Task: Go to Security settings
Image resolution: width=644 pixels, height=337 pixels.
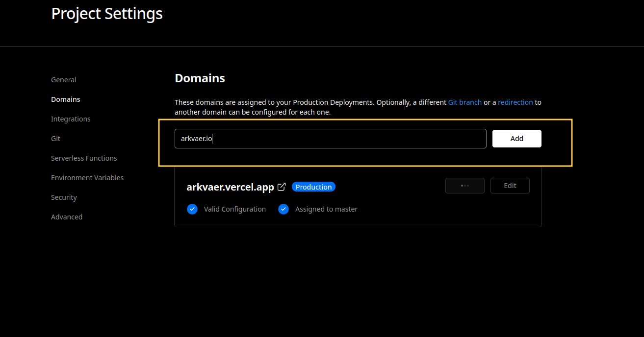Action: click(x=64, y=197)
